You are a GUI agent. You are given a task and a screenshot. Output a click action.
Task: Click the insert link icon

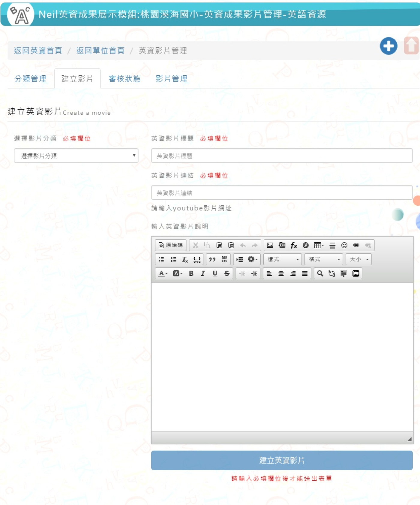click(x=356, y=245)
